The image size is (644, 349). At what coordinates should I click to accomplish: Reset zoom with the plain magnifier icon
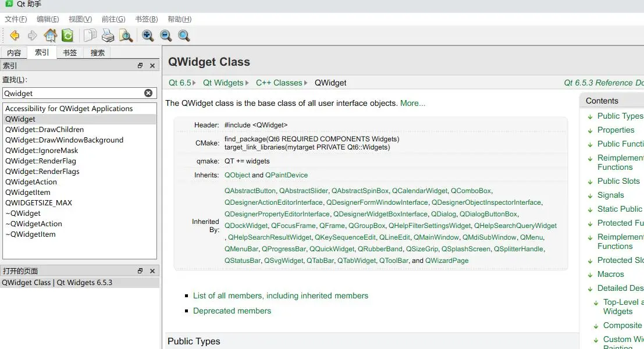pos(184,35)
